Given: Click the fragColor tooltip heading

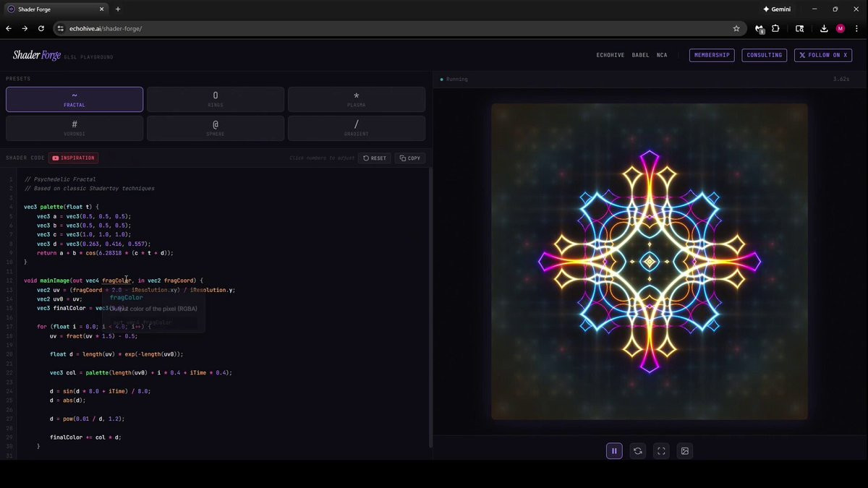Looking at the screenshot, I should click(x=127, y=297).
